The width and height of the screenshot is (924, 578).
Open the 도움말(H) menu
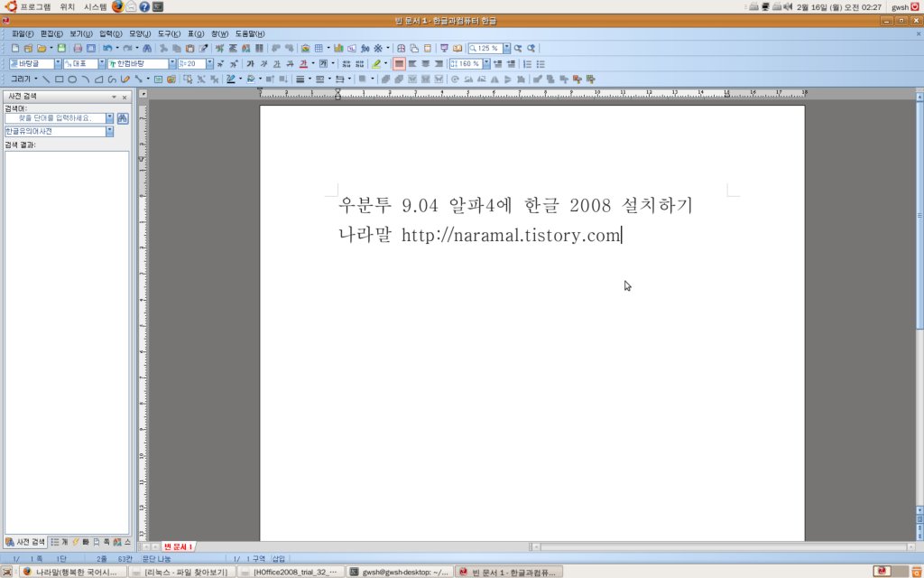click(x=250, y=34)
